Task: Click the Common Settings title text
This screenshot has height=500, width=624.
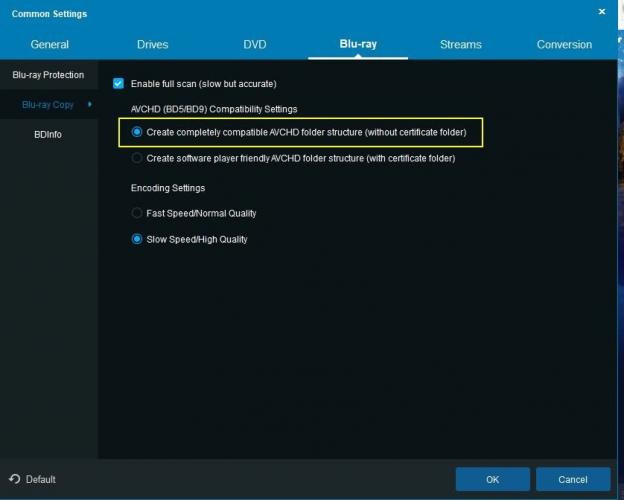Action: point(49,14)
